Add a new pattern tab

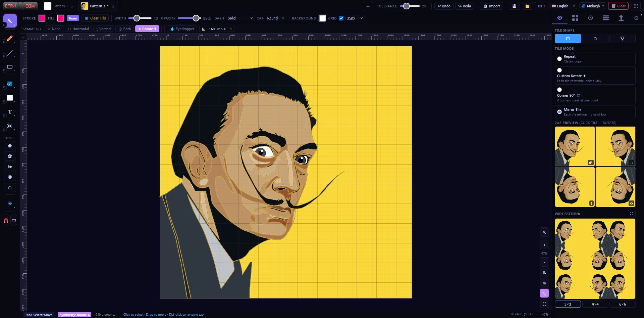point(368,6)
